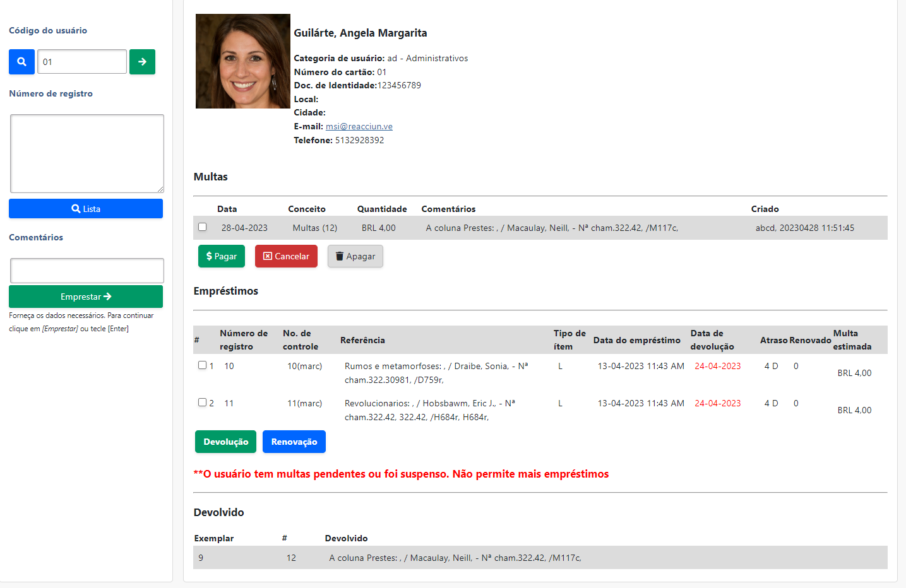Screen dimensions: 906x588
Task: Focus the Código do usuário input field
Action: pyautogui.click(x=82, y=62)
